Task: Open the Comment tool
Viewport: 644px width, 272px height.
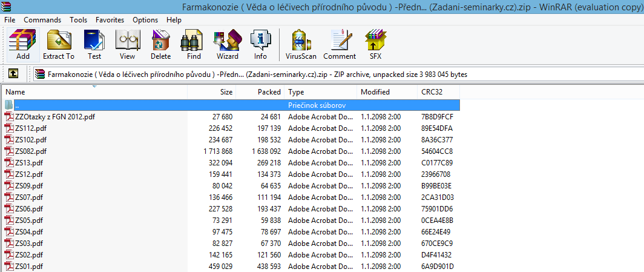Action: [340, 44]
